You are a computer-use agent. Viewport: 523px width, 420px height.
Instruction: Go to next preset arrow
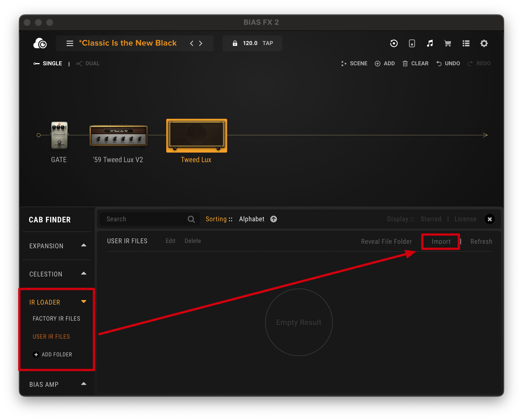coord(201,43)
